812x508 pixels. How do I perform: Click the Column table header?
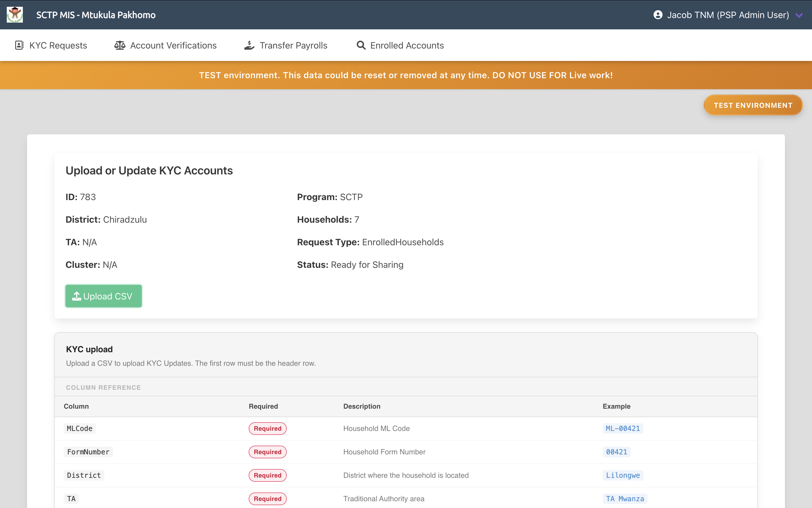click(76, 406)
